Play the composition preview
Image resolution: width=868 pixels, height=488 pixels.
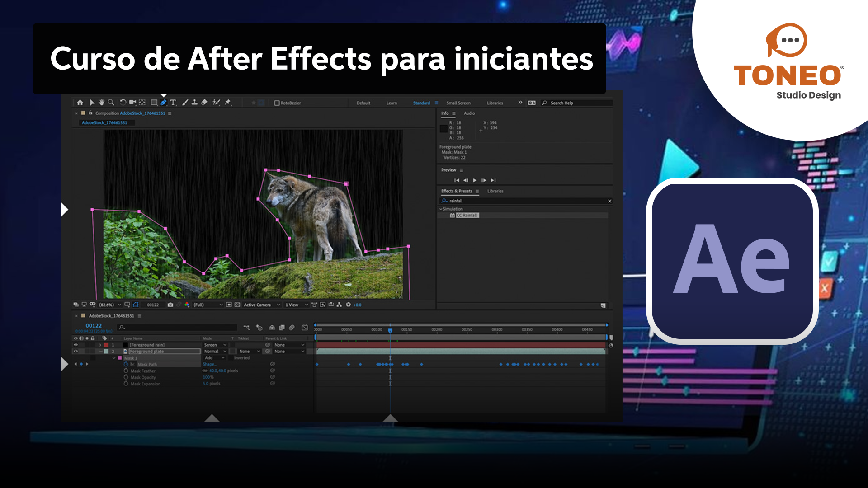(475, 180)
